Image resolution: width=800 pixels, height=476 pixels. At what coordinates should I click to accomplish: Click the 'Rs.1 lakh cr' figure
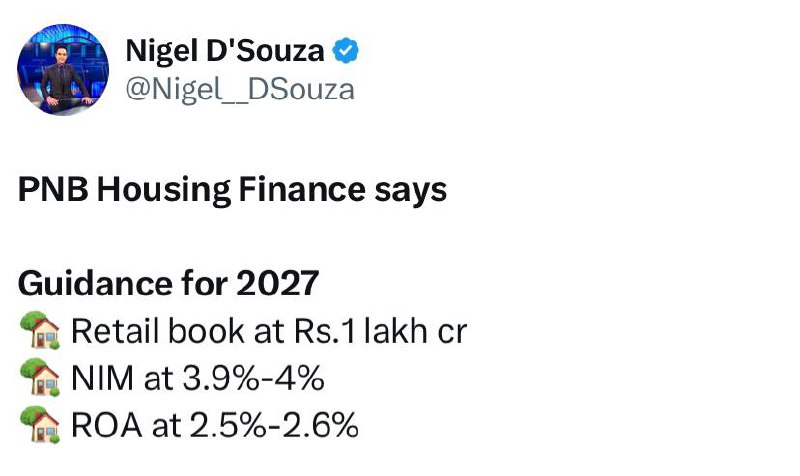pos(380,331)
